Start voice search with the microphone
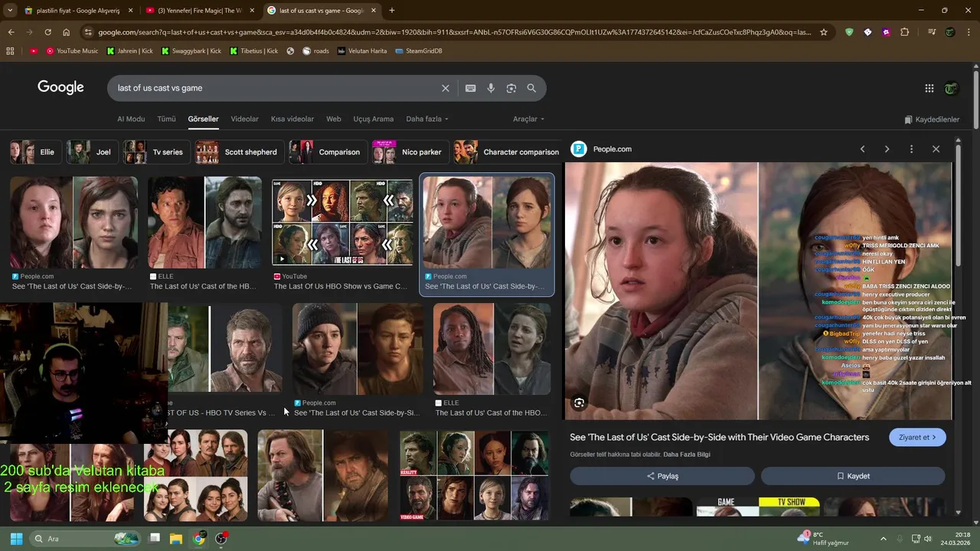980x551 pixels. click(491, 88)
